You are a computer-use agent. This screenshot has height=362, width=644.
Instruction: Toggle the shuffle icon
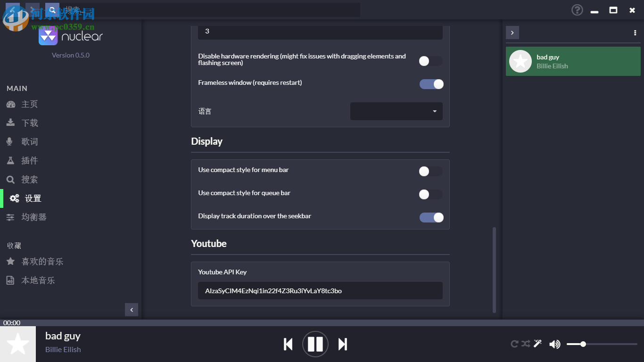tap(526, 344)
